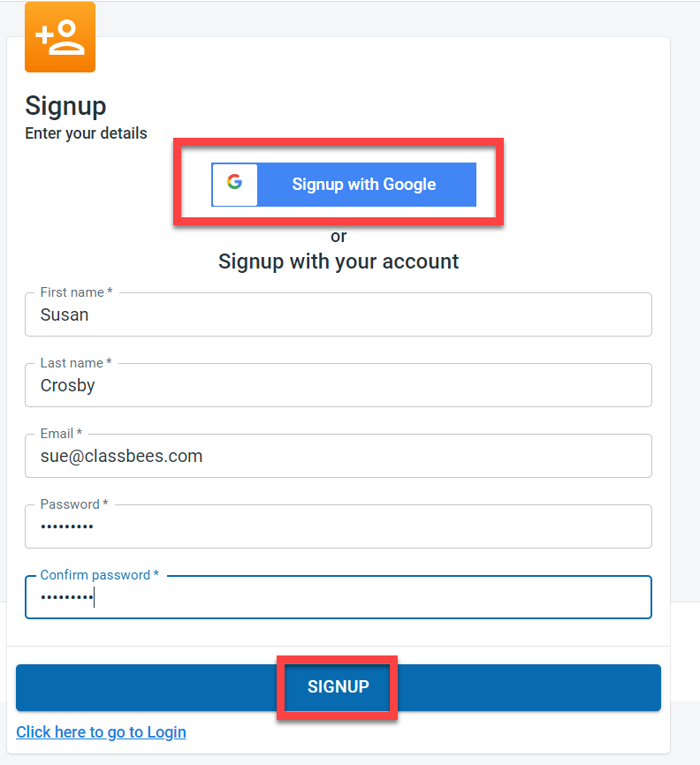The height and width of the screenshot is (765, 700).
Task: Focus the field containing Susan
Action: pyautogui.click(x=339, y=314)
